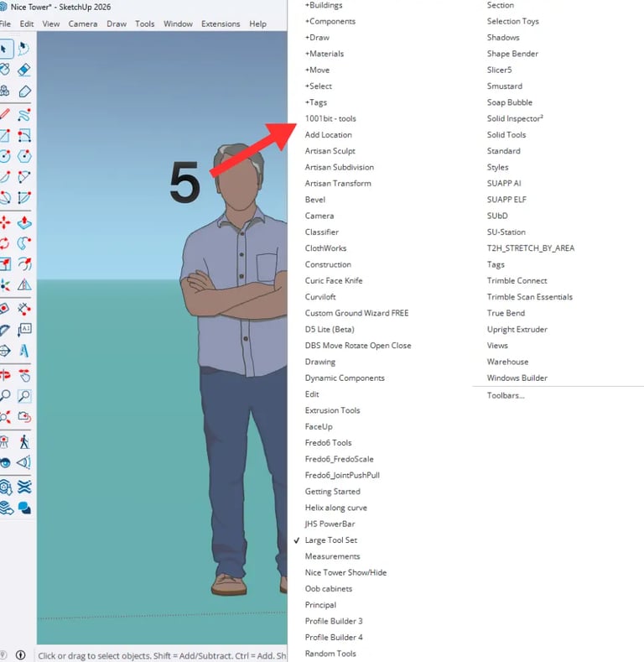The image size is (644, 662).
Task: Choose Solid Inspector² entry
Action: tap(515, 118)
